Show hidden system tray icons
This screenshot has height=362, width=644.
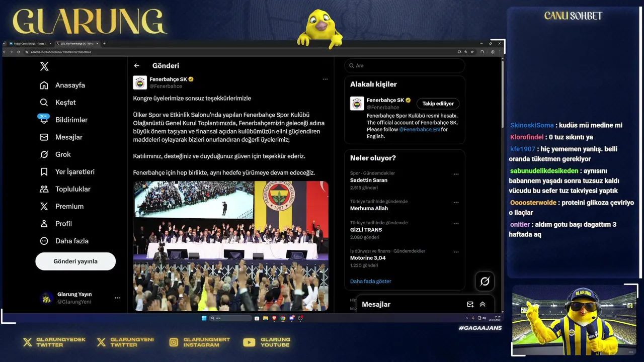tap(467, 318)
